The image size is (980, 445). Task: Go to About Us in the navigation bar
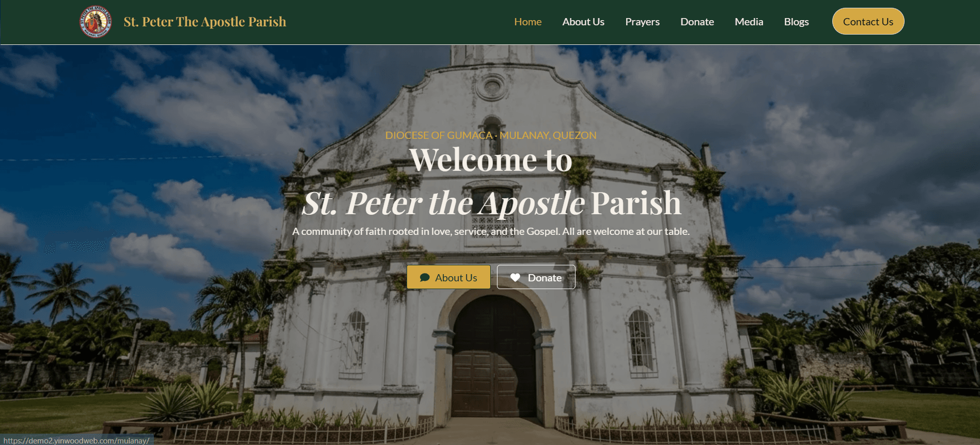583,22
